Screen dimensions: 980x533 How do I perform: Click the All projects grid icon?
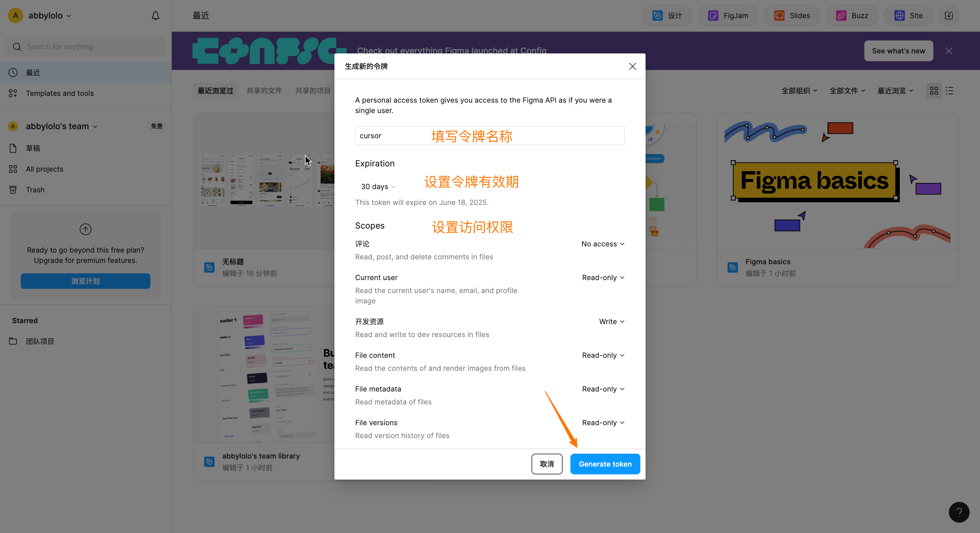pos(13,169)
